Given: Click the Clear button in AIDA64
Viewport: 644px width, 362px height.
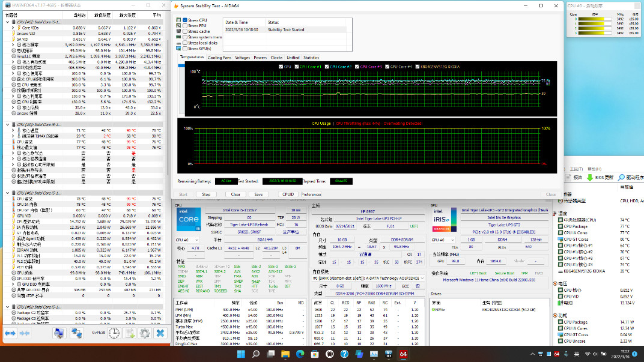Looking at the screenshot, I should point(235,194).
